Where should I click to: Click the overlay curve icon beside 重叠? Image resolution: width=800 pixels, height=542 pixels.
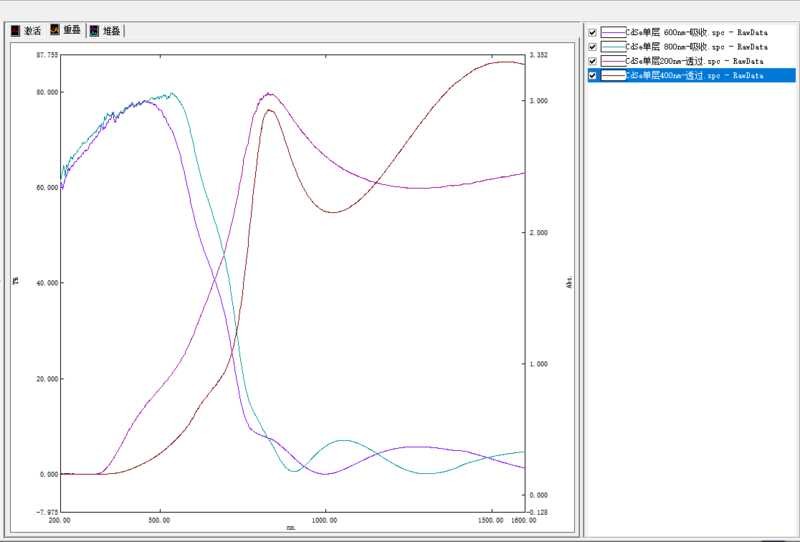(55, 30)
